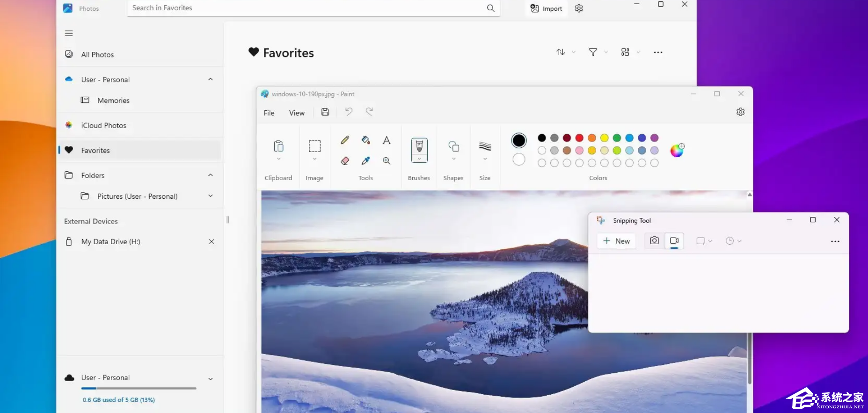Select the Text tool in Paint
Image resolution: width=868 pixels, height=413 pixels.
pyautogui.click(x=387, y=140)
